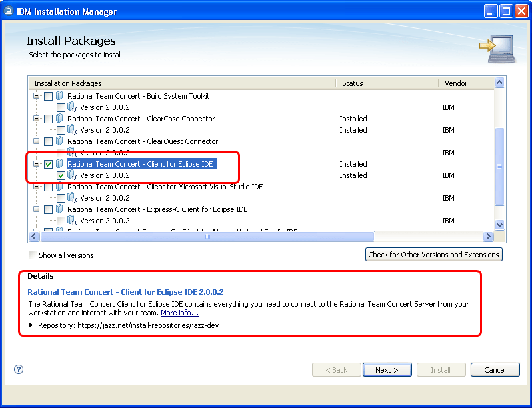Select Express-C Client for Eclipse IDE row
Screen dimensions: 532x408
pos(157,209)
